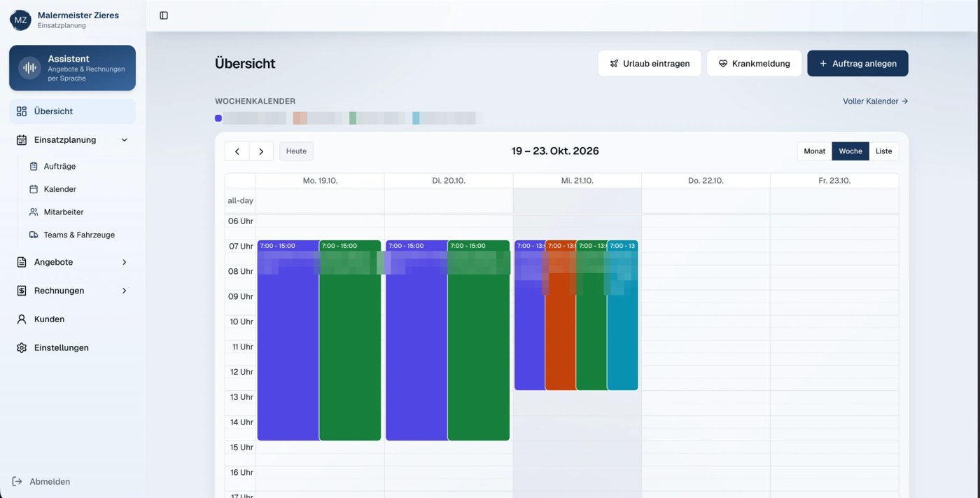Jump to today with the Heute button

296,151
